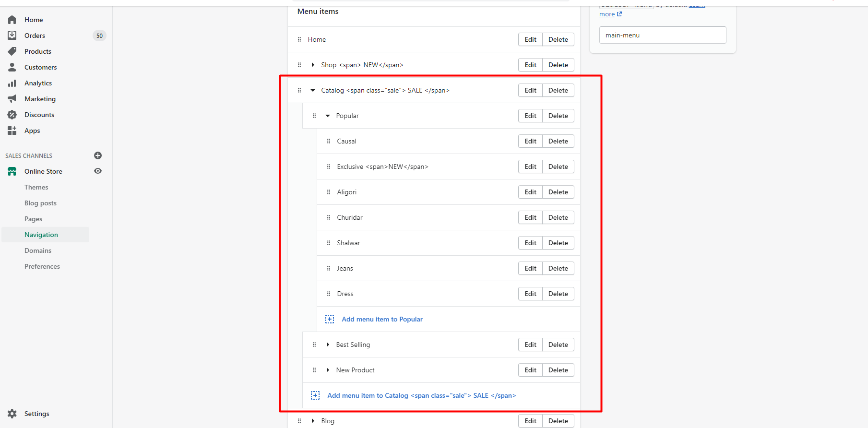Collapse the Catalog SALE menu item

coord(313,90)
